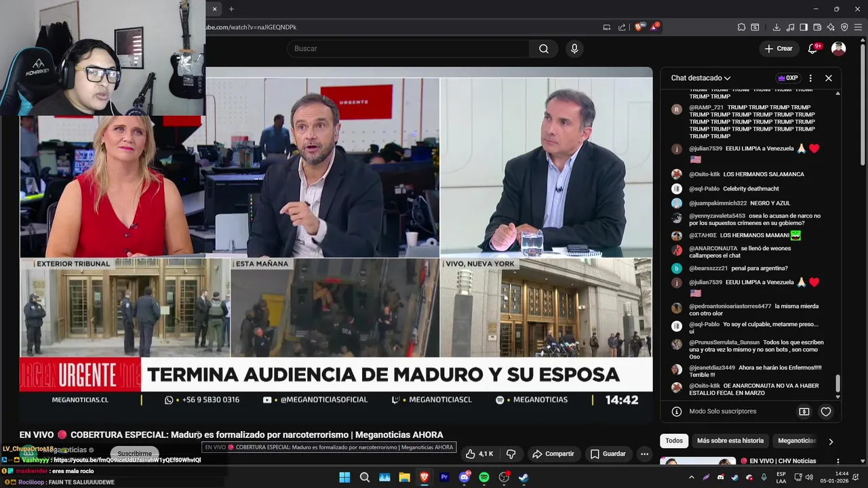The width and height of the screenshot is (868, 488).
Task: Open the Brave VPN shield icon
Action: pyautogui.click(x=844, y=27)
